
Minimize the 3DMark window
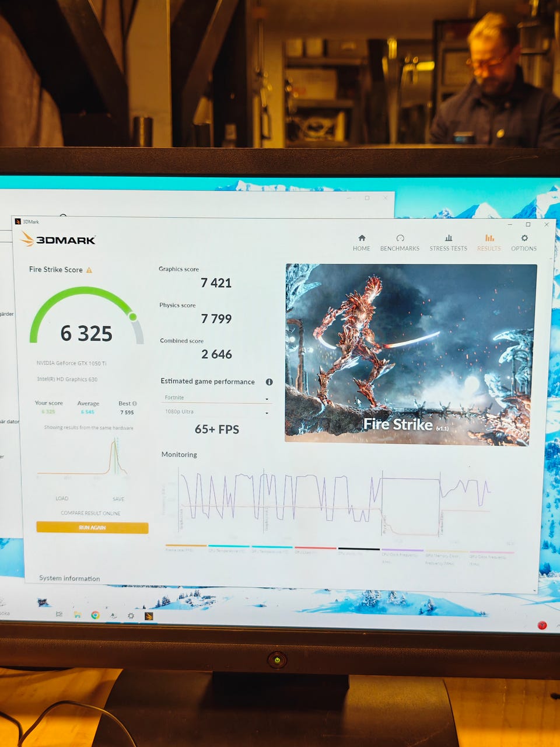click(x=510, y=225)
